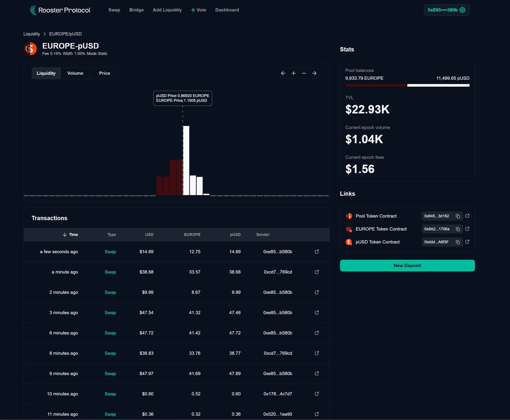Viewport: 510px width, 420px height.
Task: Click the 9,933.79 EUROPE balance
Action: coord(364,78)
